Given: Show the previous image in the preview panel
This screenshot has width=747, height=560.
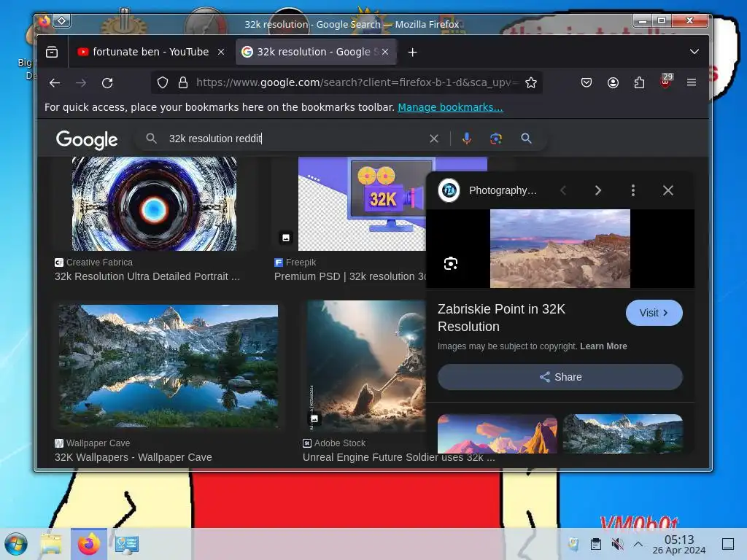Looking at the screenshot, I should coord(564,190).
